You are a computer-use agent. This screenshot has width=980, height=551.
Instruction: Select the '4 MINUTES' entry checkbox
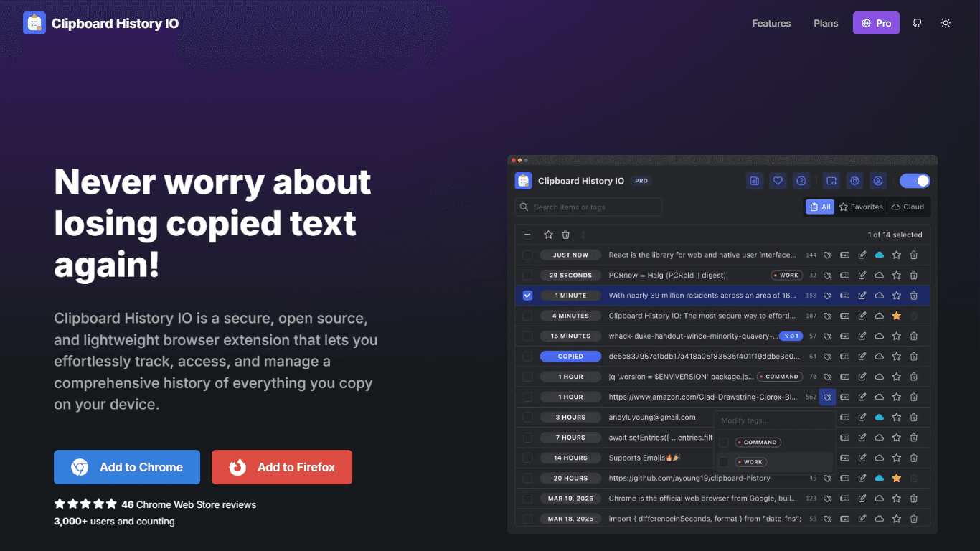tap(527, 316)
